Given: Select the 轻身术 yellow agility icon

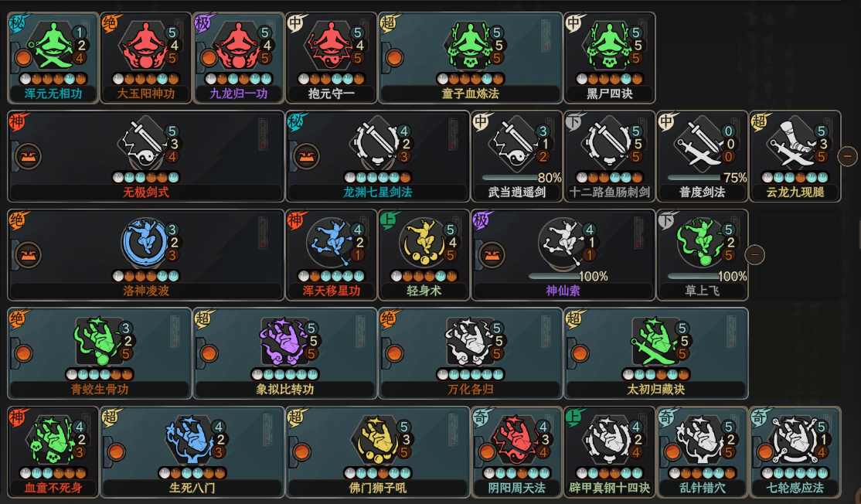Looking at the screenshot, I should point(424,242).
